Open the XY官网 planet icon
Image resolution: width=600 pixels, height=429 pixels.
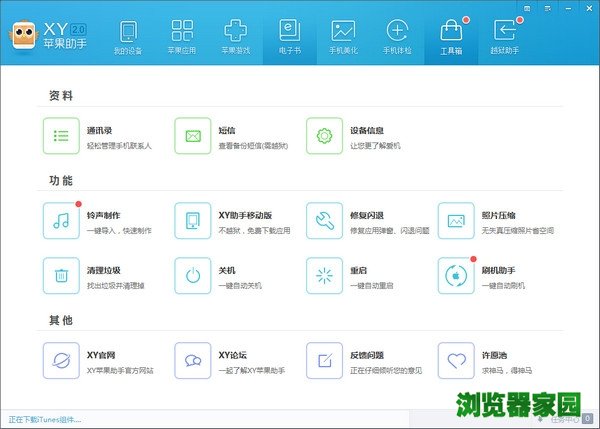61,360
